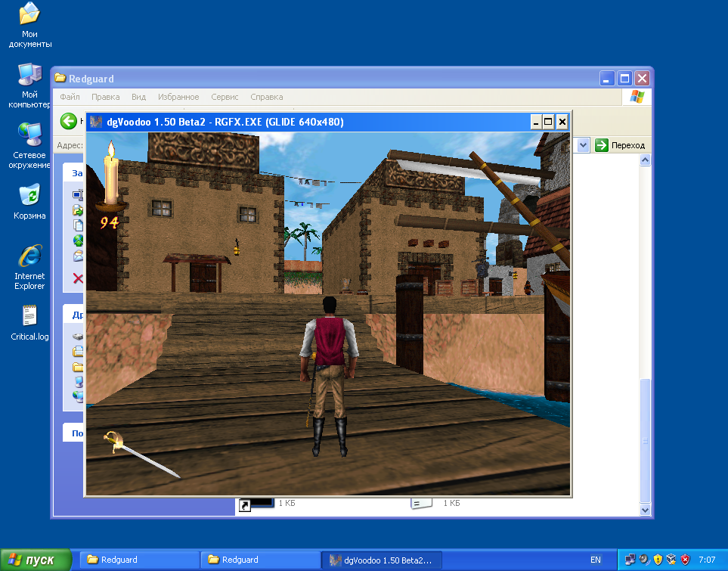Click the red shield alert tray icon
Image resolution: width=728 pixels, height=571 pixels.
click(685, 560)
